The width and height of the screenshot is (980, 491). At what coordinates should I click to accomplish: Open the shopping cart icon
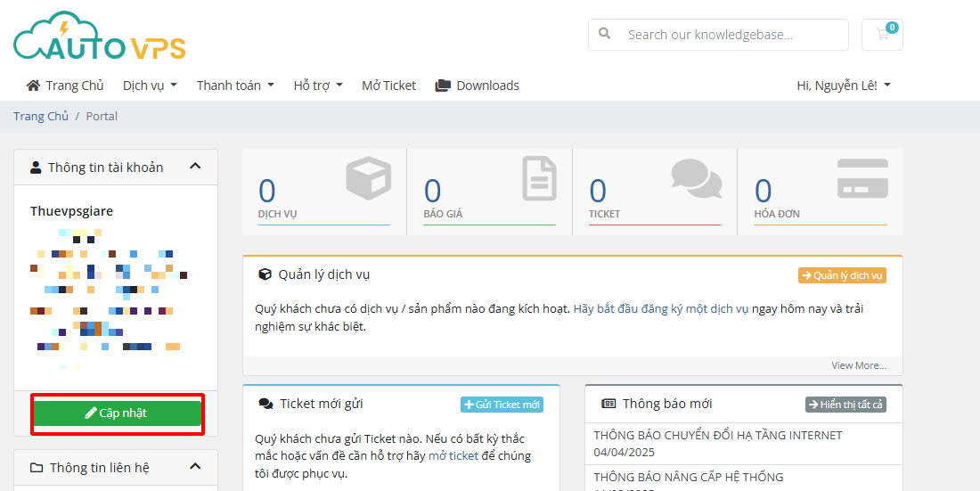(x=883, y=35)
